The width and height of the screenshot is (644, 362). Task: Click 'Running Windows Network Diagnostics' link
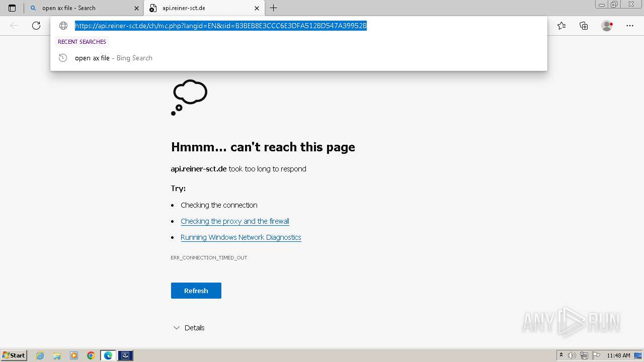[241, 237]
